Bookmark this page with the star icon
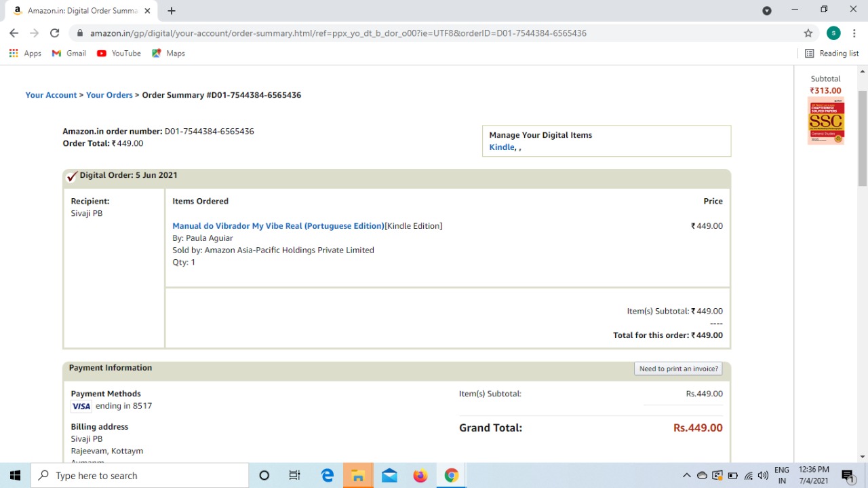Viewport: 868px width, 488px height. click(808, 33)
